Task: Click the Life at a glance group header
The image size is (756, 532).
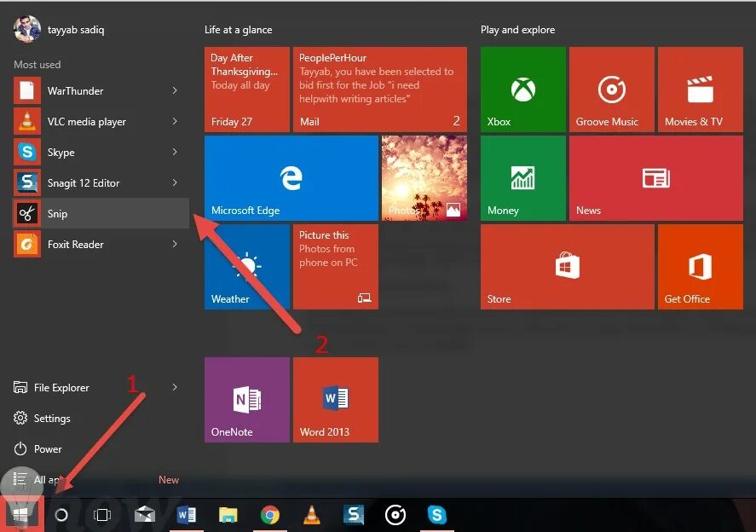Action: click(238, 30)
